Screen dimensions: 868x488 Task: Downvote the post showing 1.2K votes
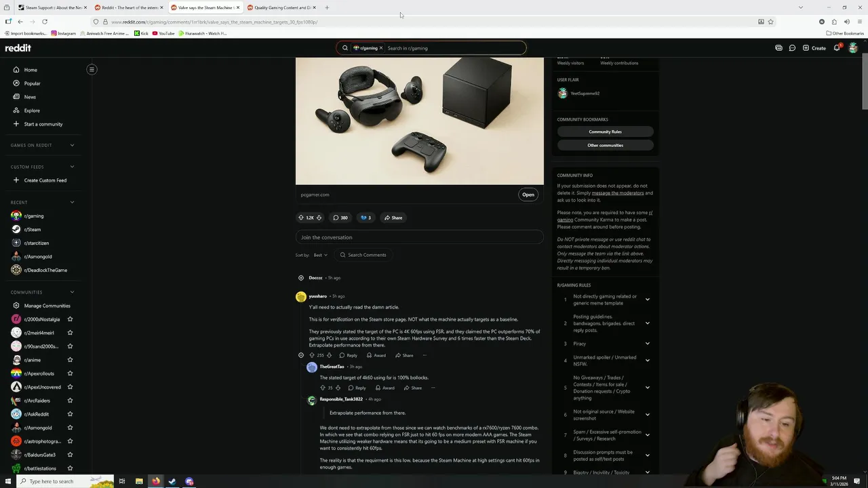click(x=319, y=218)
